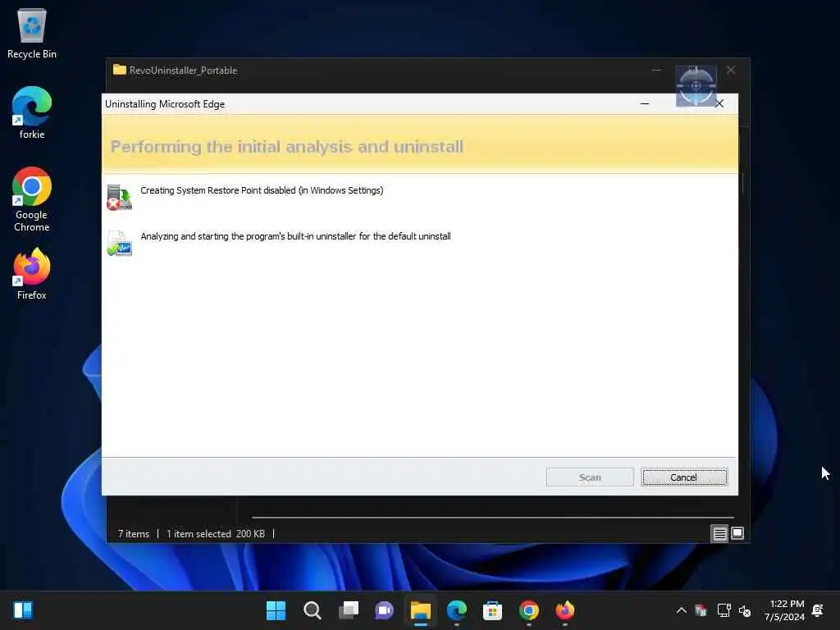Open the Windows Start menu
Image resolution: width=840 pixels, height=630 pixels.
(276, 610)
